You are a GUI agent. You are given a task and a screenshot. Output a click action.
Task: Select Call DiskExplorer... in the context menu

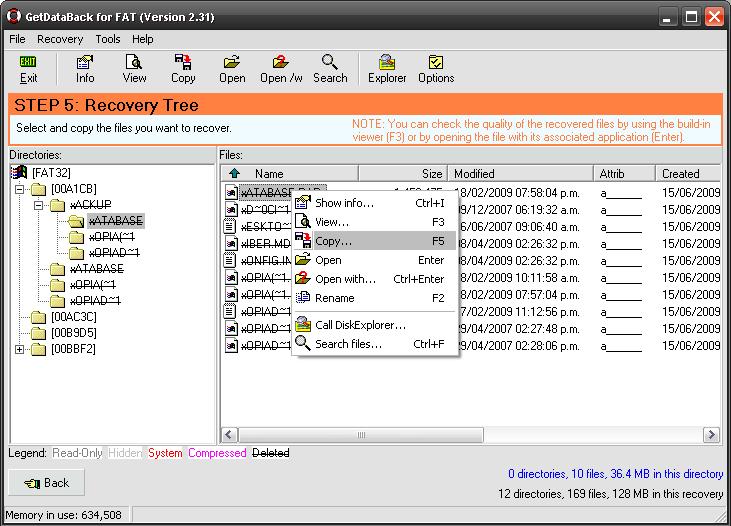click(374, 325)
